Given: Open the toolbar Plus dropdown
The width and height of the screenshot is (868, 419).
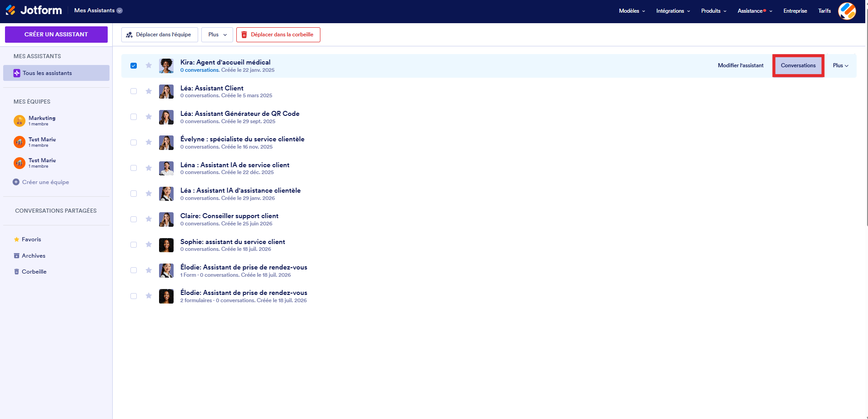Looking at the screenshot, I should pos(217,35).
